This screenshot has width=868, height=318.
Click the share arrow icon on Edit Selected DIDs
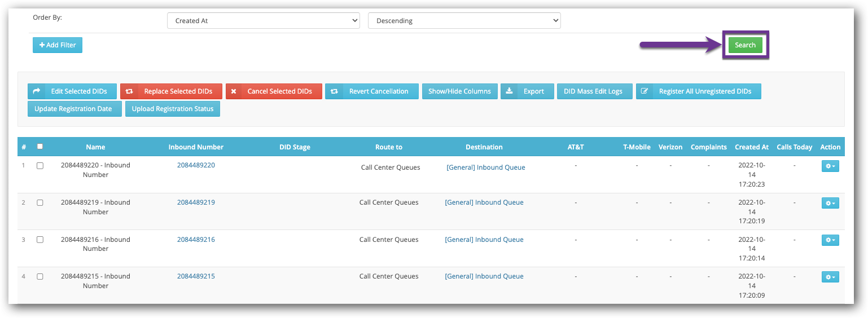pyautogui.click(x=37, y=91)
